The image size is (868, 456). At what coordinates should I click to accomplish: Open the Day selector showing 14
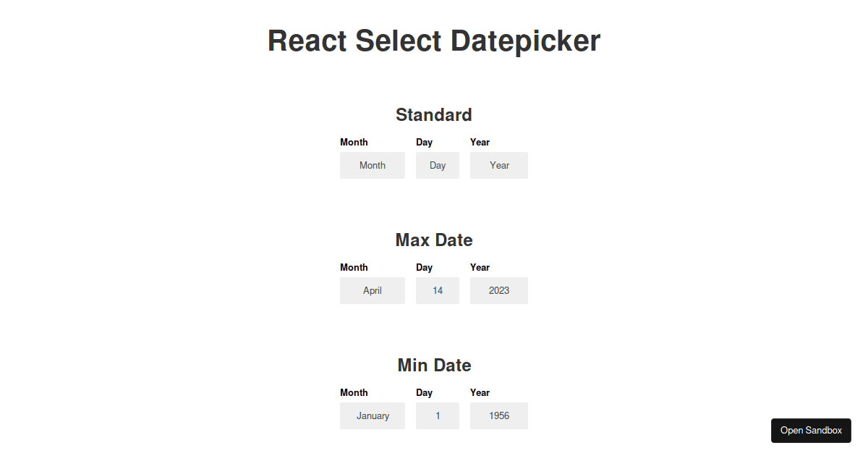437,290
